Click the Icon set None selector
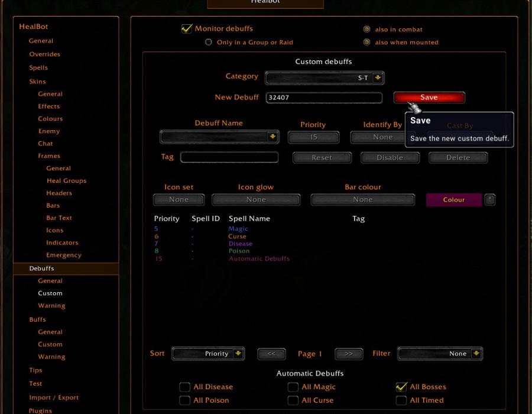The width and height of the screenshot is (532, 414). (x=179, y=199)
